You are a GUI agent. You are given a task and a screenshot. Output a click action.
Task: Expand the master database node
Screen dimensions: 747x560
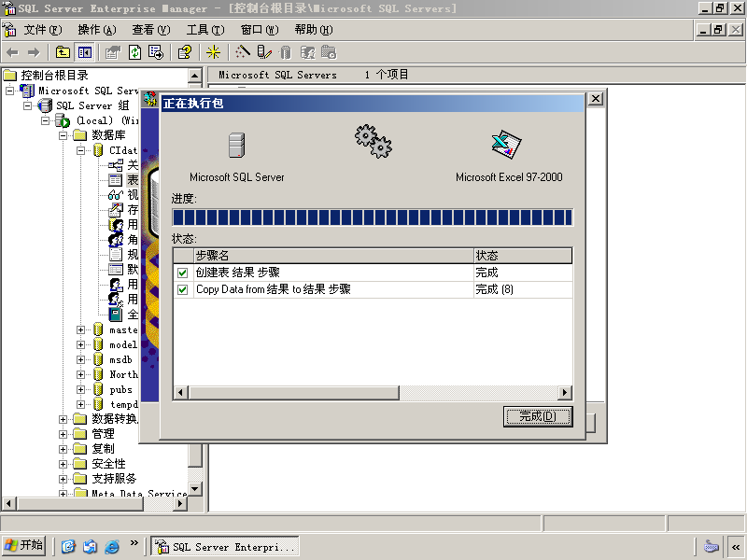[81, 329]
